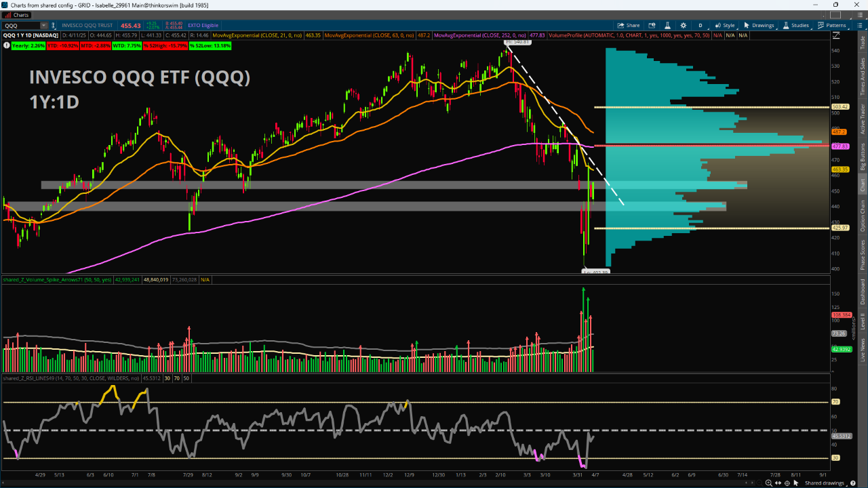Click the Patterns button
The height and width of the screenshot is (488, 868).
tap(831, 25)
